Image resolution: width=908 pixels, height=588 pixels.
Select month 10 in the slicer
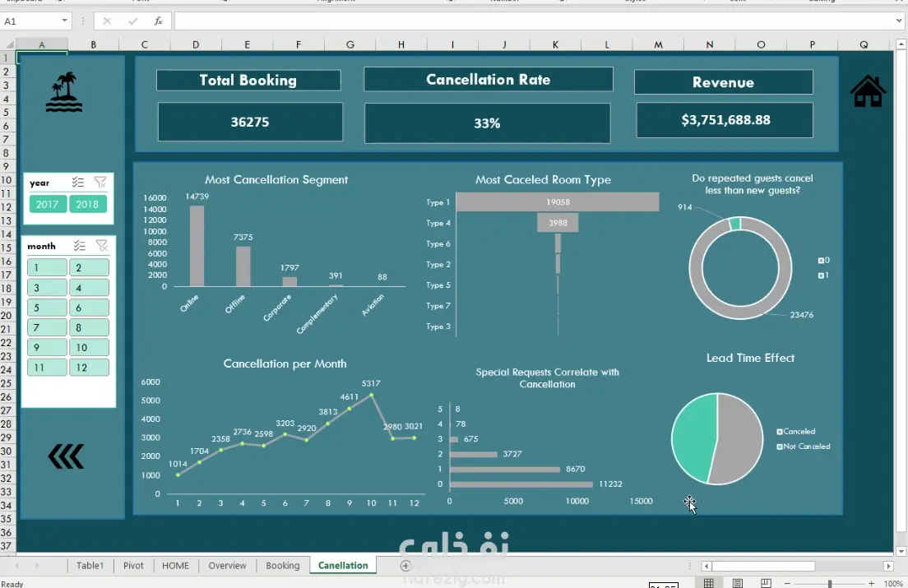(x=89, y=347)
